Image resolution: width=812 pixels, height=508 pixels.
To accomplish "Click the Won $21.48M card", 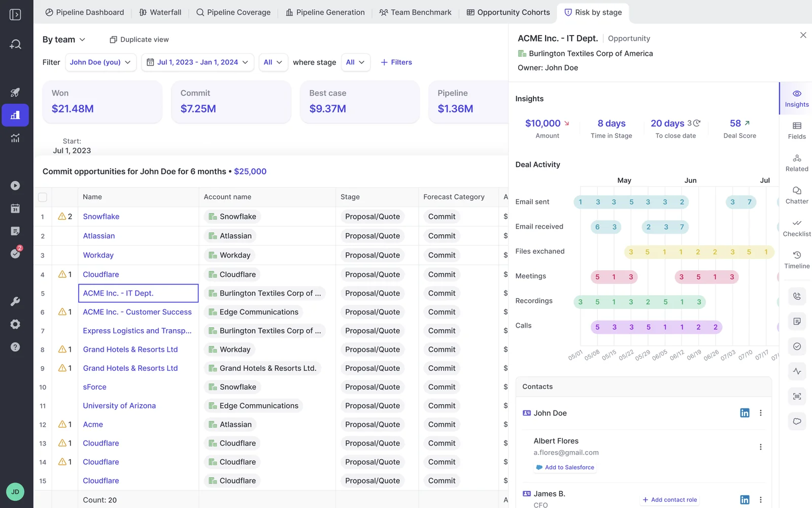I will click(102, 102).
